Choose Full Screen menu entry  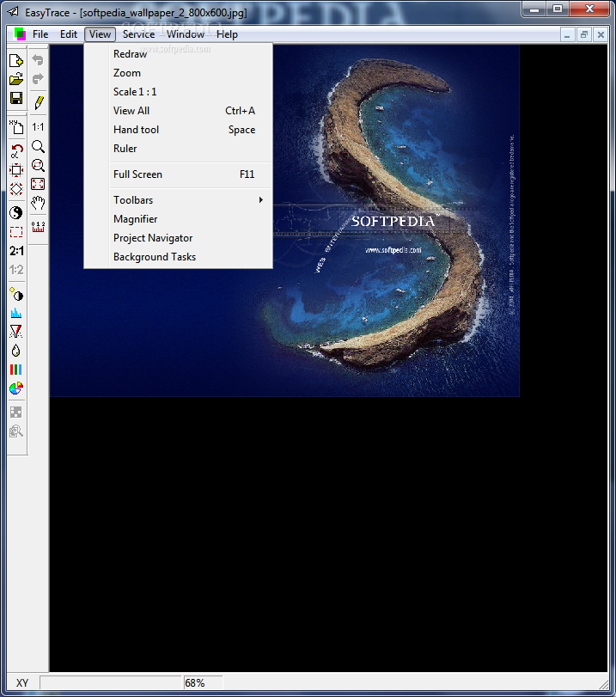(x=178, y=174)
